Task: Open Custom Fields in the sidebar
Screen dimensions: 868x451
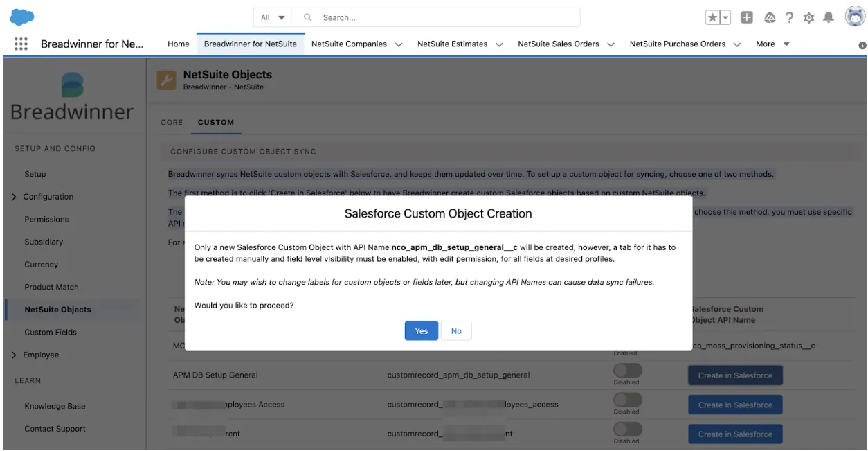Action: [x=51, y=333]
